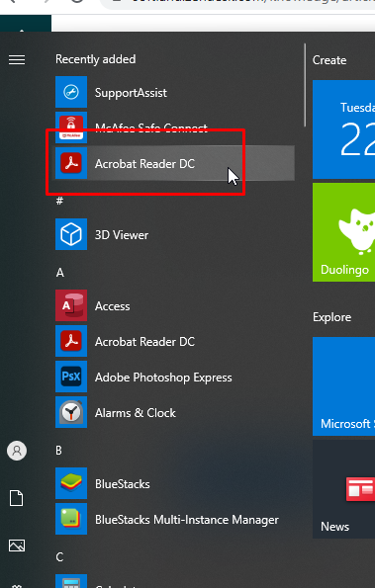Launch Access database icon
Screen dimensions: 375x588
(x=71, y=305)
